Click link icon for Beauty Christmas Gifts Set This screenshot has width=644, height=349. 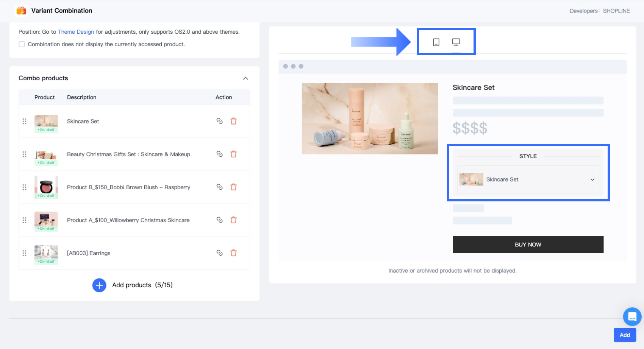(219, 154)
